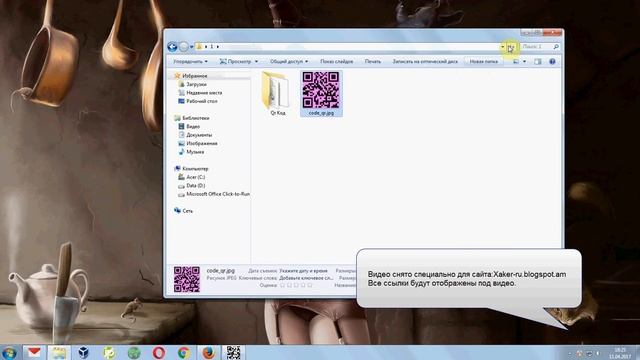The width and height of the screenshot is (640, 360).
Task: Click the Укажите дату и время field
Action: click(x=303, y=271)
